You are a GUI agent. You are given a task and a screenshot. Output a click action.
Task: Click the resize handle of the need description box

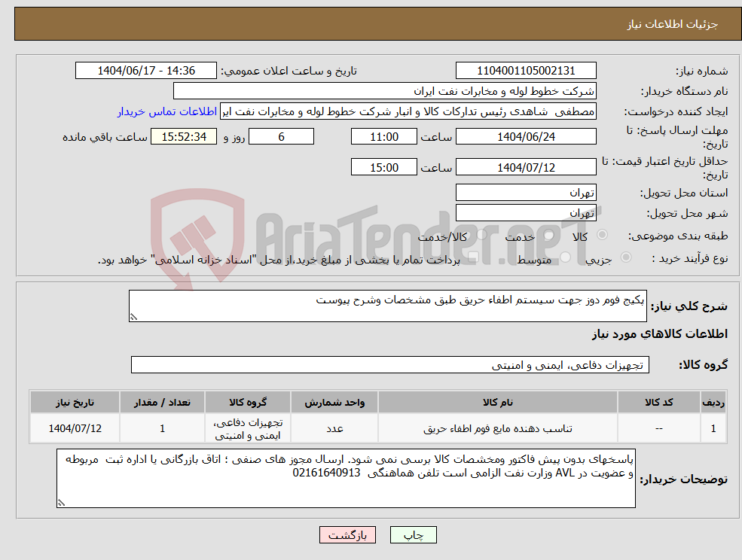click(x=134, y=318)
